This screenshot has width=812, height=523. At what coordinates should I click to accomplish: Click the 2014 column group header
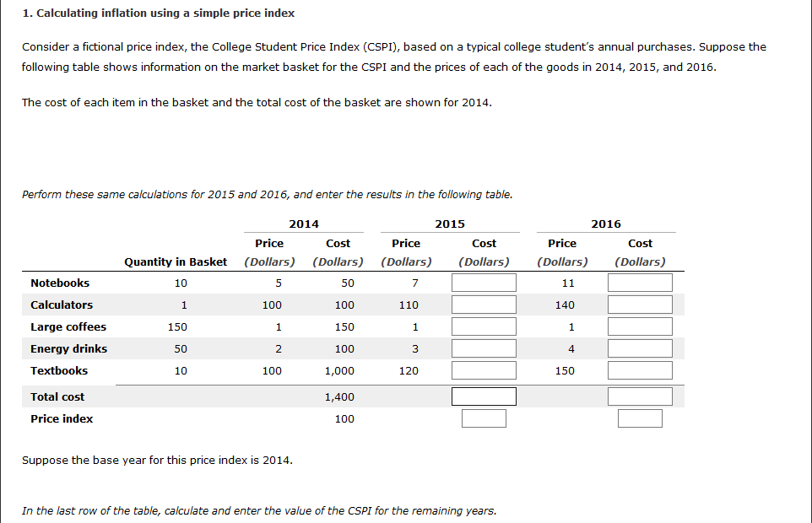304,224
